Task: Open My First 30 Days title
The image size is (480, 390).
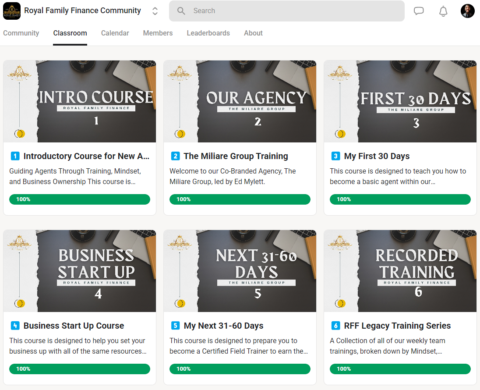Action: (377, 156)
